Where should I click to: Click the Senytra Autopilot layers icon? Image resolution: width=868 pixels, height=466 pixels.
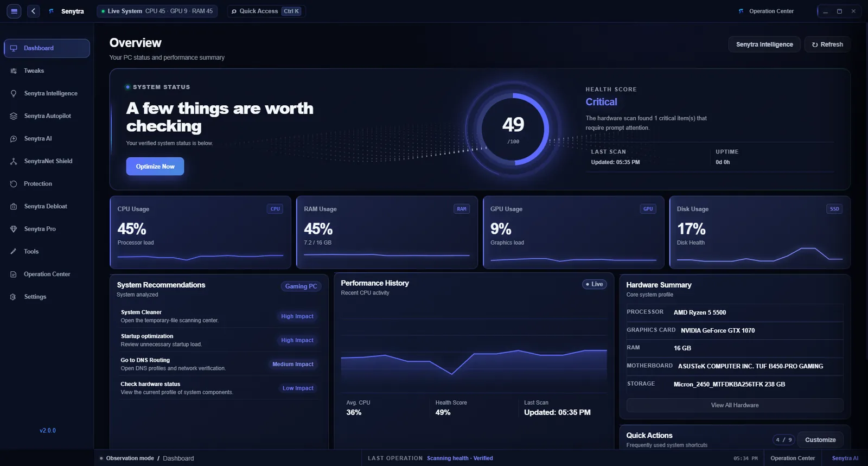pyautogui.click(x=14, y=116)
